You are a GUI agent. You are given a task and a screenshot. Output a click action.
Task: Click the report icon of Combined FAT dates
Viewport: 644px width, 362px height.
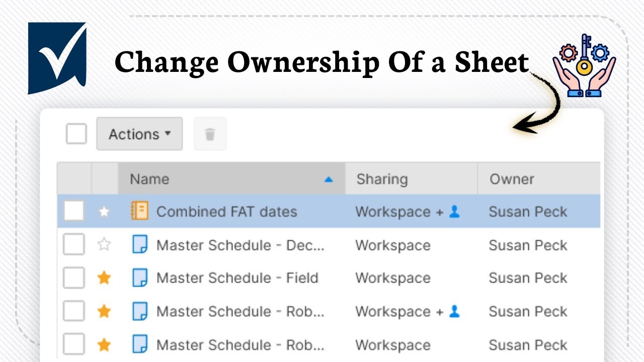click(x=139, y=211)
